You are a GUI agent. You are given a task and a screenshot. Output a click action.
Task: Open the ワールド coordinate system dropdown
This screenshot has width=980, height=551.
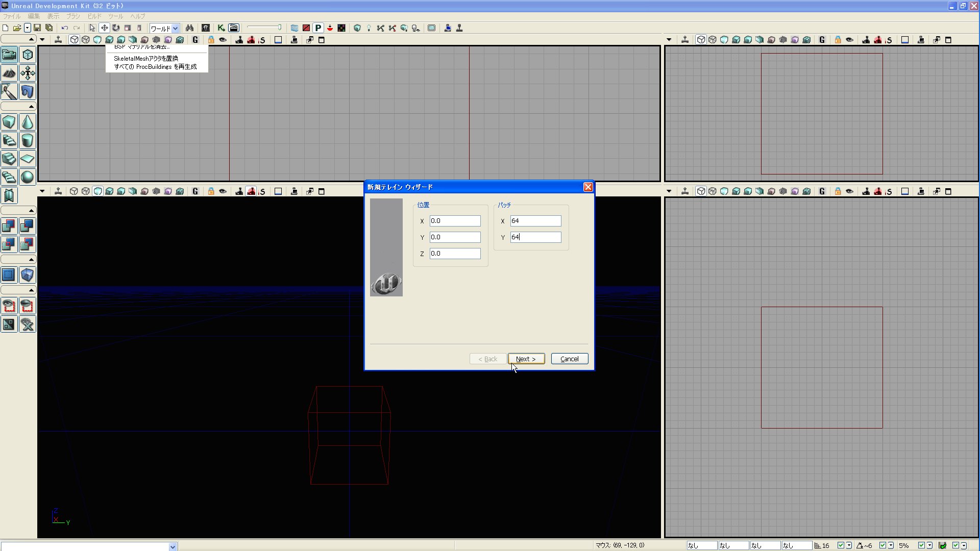pyautogui.click(x=175, y=29)
